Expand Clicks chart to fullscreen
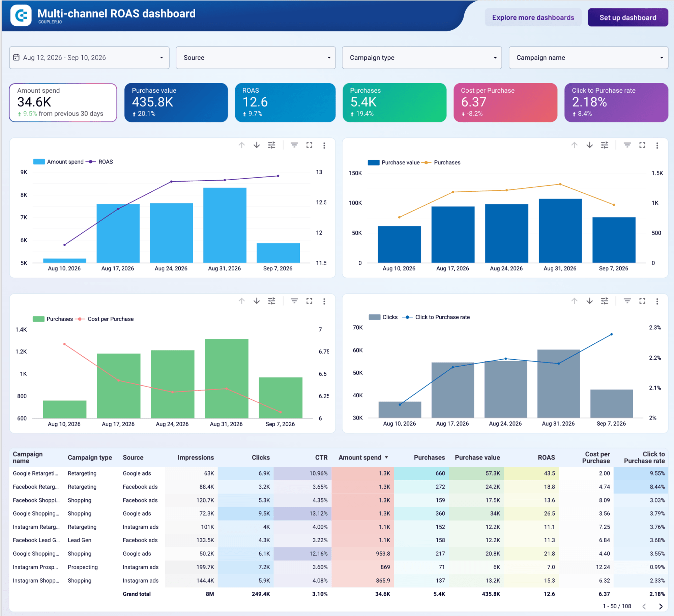 642,301
